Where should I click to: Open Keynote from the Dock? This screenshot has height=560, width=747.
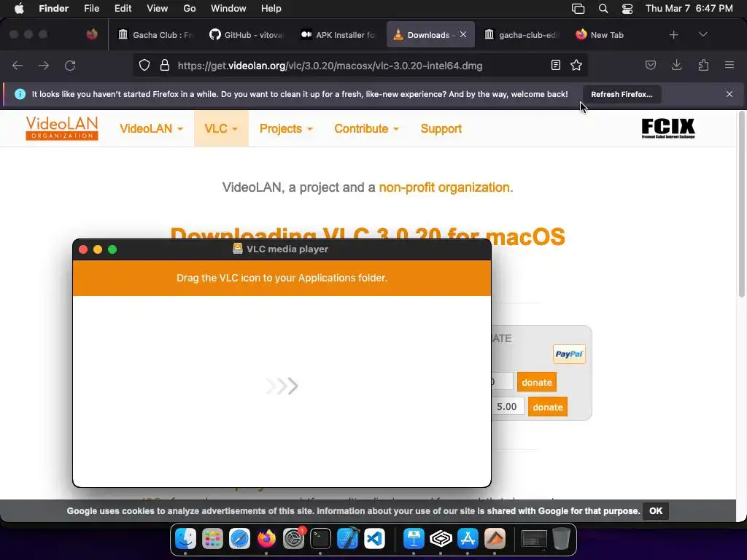coord(414,539)
